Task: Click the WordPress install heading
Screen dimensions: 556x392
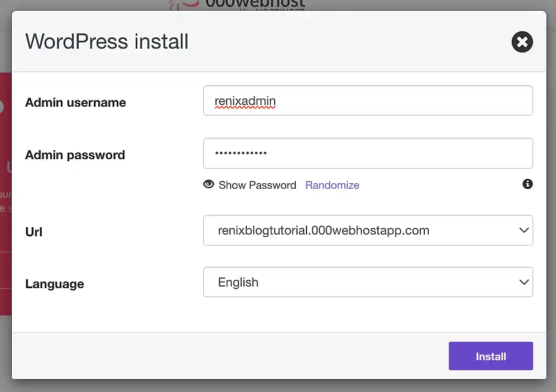Action: point(107,41)
